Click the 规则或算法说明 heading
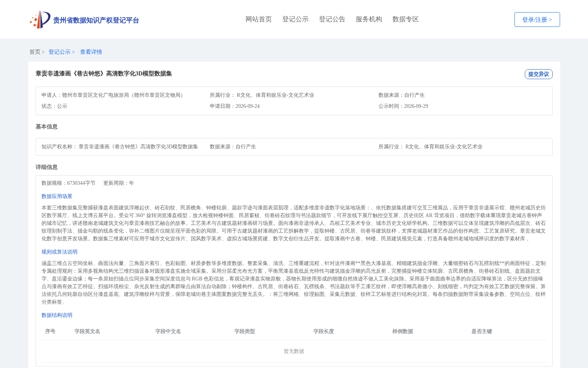The image size is (588, 368). coord(60,252)
